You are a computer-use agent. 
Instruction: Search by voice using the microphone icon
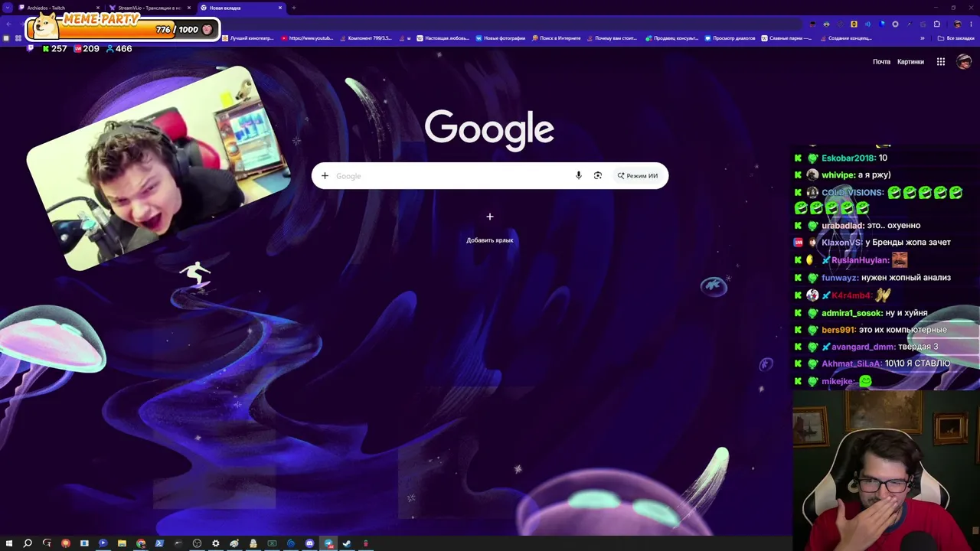click(579, 176)
